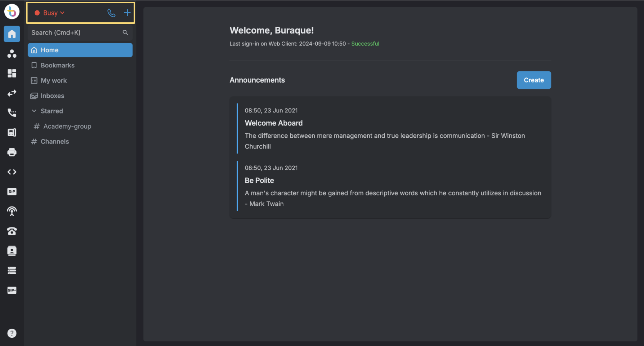Click the plus icon beside phone
This screenshot has width=644, height=346.
point(127,13)
